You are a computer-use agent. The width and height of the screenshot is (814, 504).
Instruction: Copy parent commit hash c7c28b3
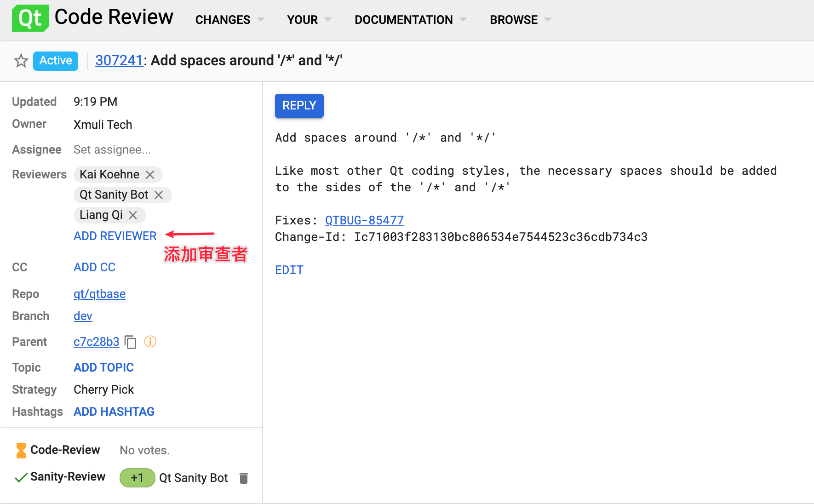click(x=131, y=342)
